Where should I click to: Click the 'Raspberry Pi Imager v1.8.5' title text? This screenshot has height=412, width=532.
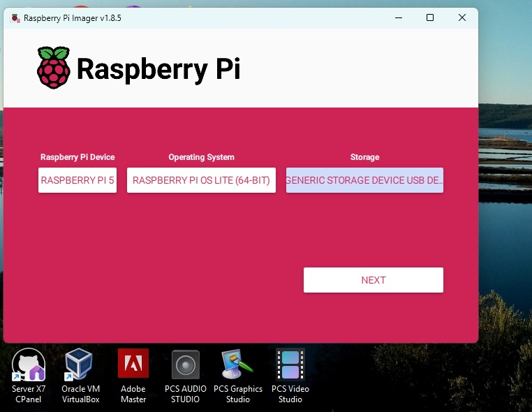[x=73, y=18]
